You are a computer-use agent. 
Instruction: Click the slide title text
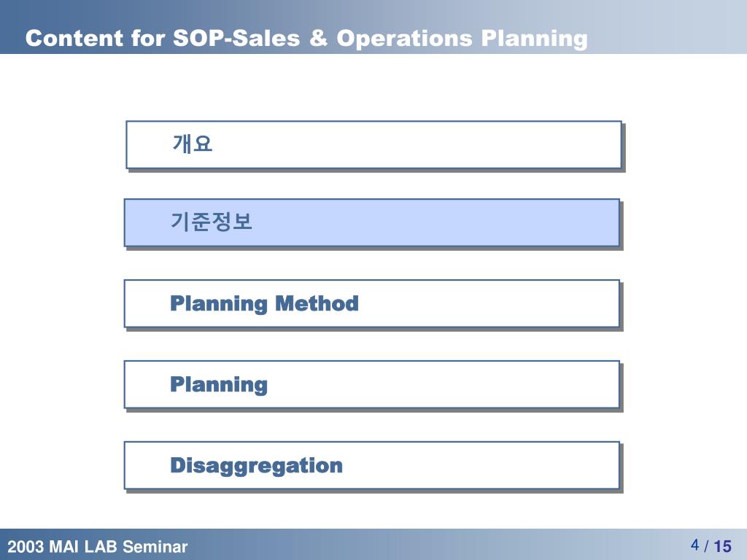click(x=306, y=39)
